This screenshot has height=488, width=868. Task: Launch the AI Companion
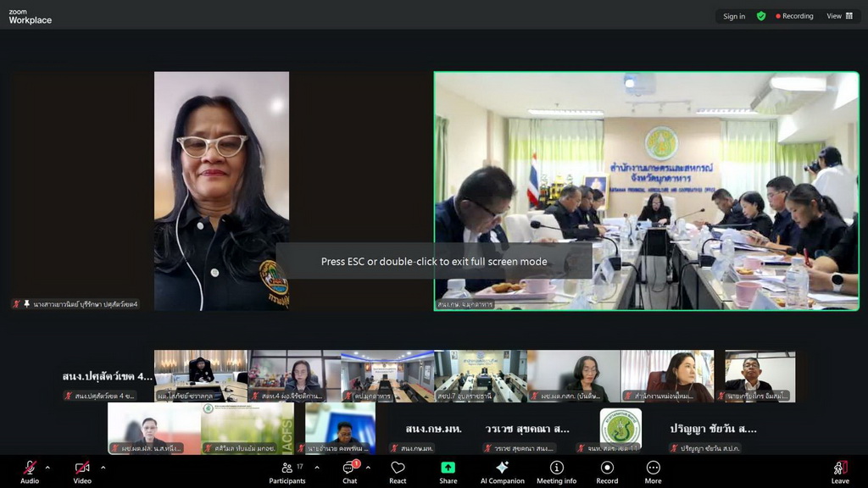click(x=502, y=468)
